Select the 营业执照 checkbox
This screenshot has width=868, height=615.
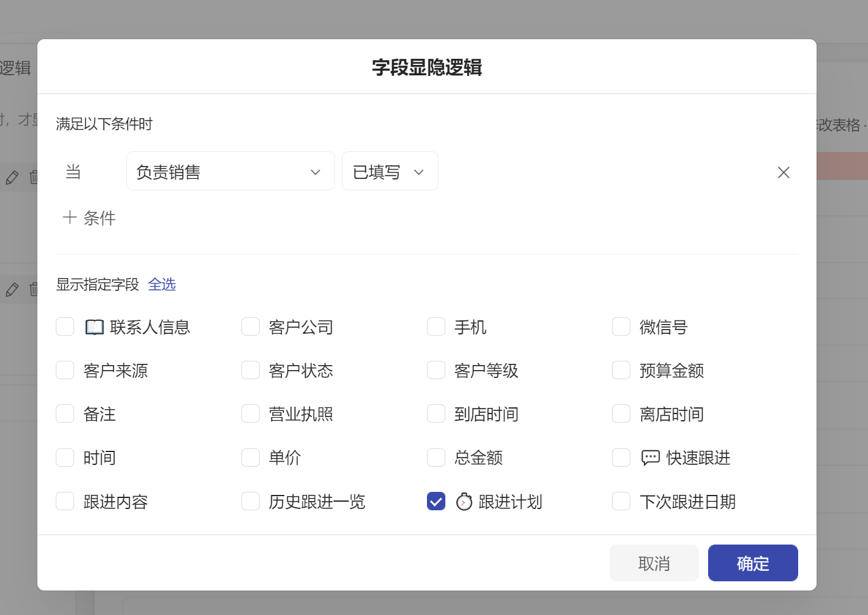tap(251, 413)
